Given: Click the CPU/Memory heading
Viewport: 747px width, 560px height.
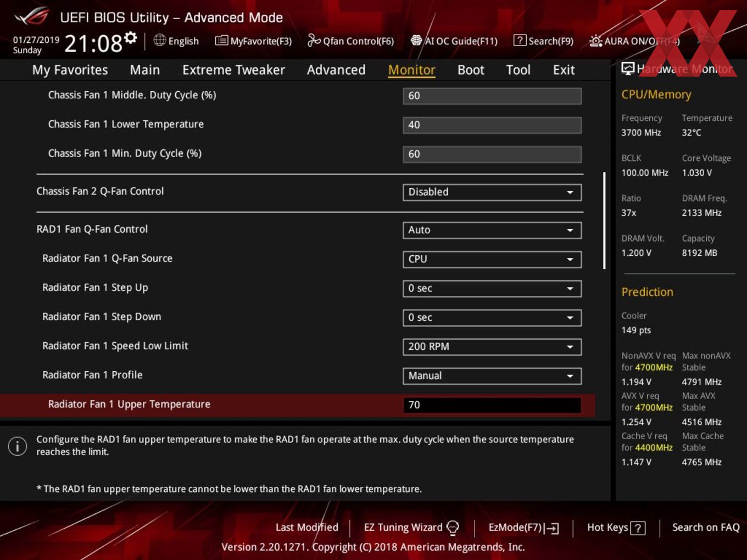Looking at the screenshot, I should click(x=656, y=94).
